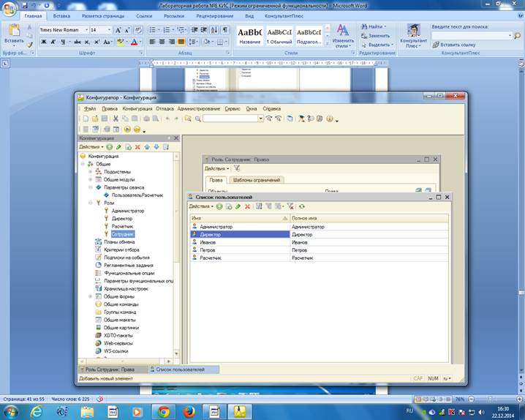The width and height of the screenshot is (525, 420).
Task: Expand the Общие формы tree node
Action: click(91, 296)
